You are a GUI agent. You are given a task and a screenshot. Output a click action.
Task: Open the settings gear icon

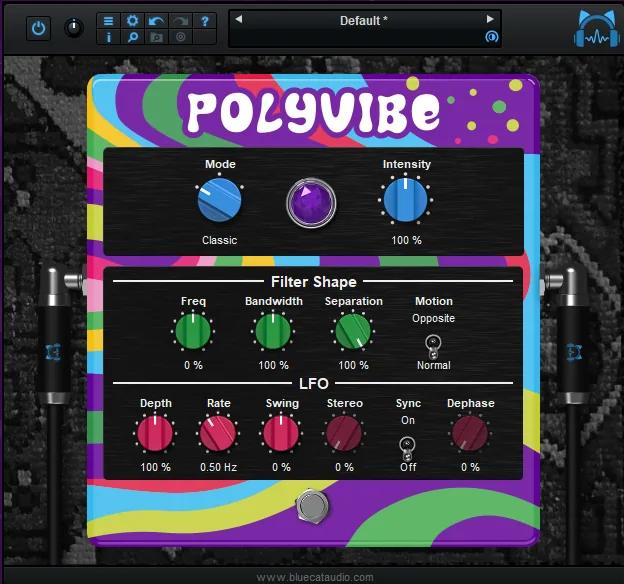click(x=132, y=20)
